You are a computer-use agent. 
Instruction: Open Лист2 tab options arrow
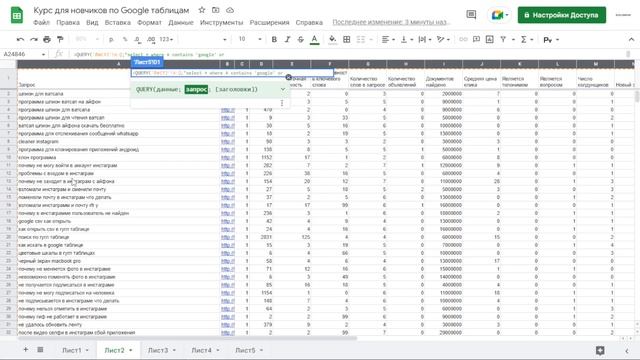(x=131, y=350)
